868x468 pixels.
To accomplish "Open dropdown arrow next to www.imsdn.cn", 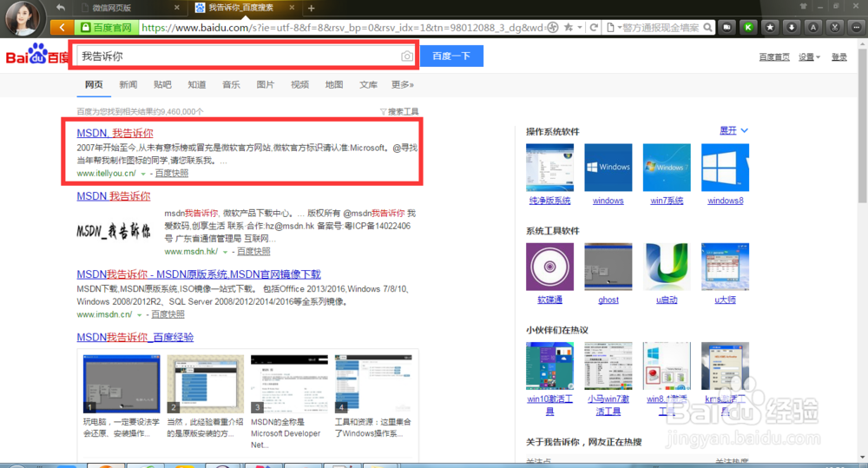I will tap(140, 314).
